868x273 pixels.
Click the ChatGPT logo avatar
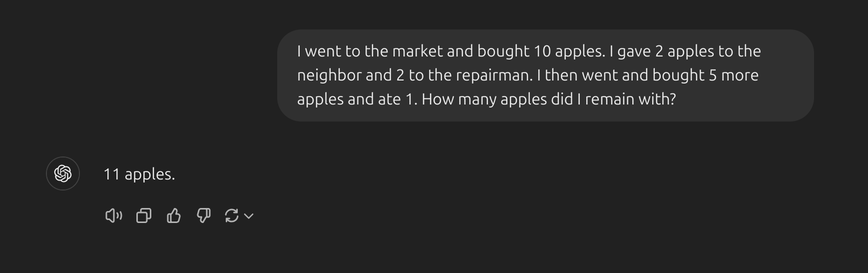[x=63, y=173]
